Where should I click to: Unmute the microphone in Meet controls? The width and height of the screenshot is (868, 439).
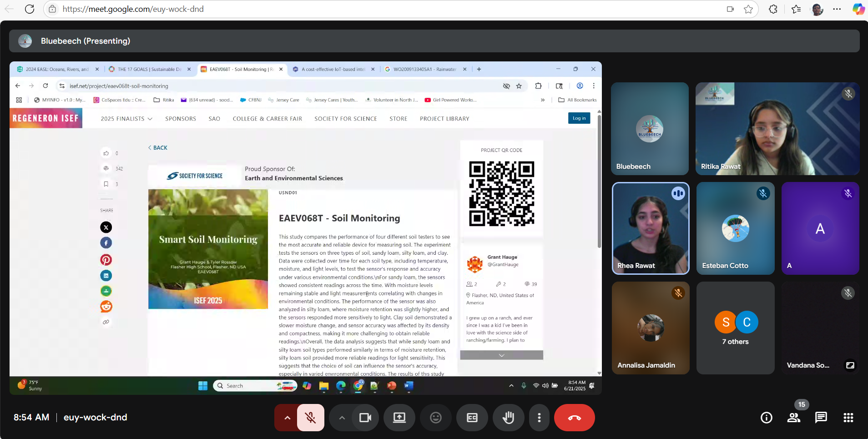click(311, 418)
